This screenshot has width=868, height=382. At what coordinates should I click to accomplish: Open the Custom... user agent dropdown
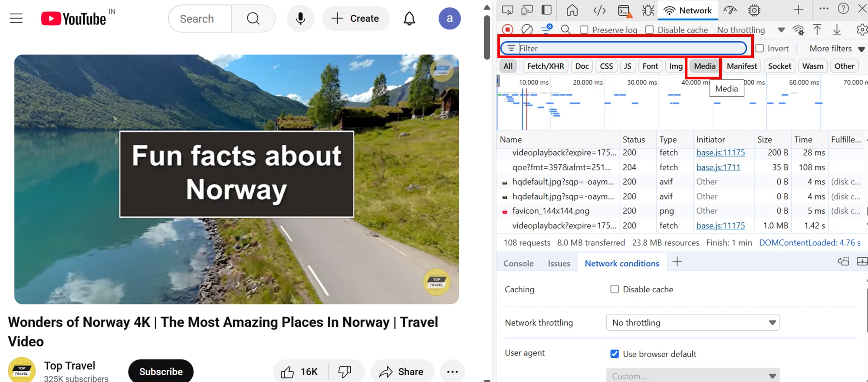[693, 375]
